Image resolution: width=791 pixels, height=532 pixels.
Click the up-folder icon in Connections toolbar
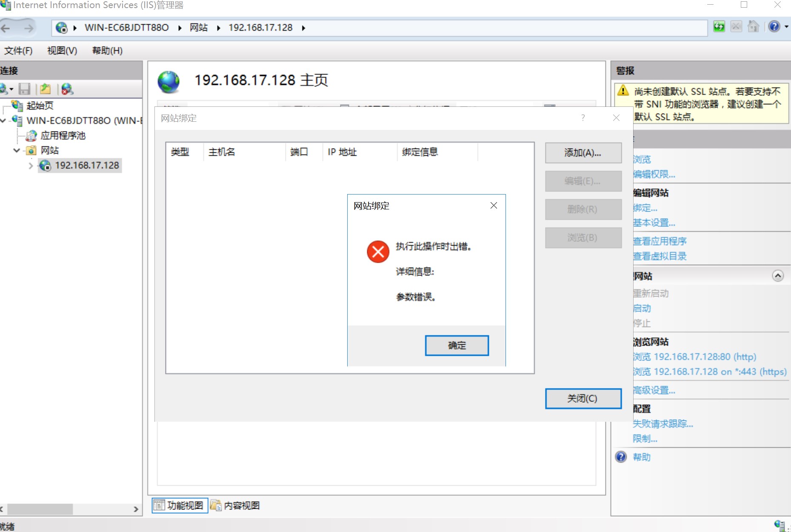[x=46, y=89]
